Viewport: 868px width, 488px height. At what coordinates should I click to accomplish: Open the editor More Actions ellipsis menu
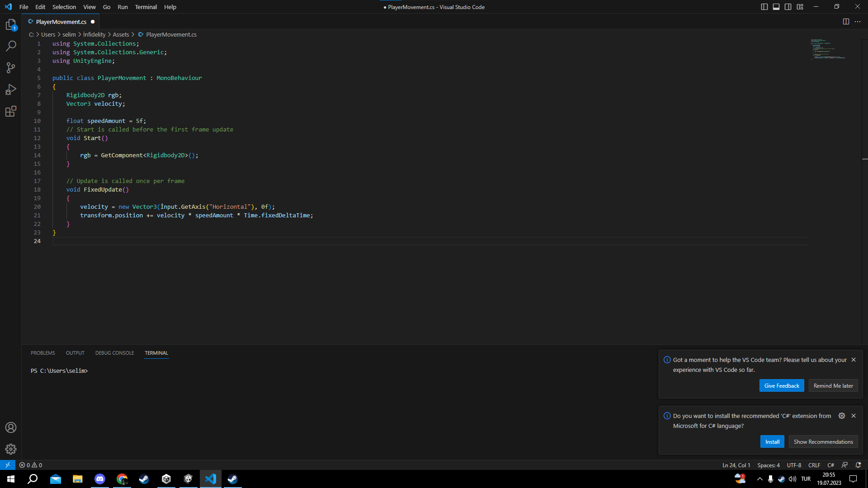858,22
